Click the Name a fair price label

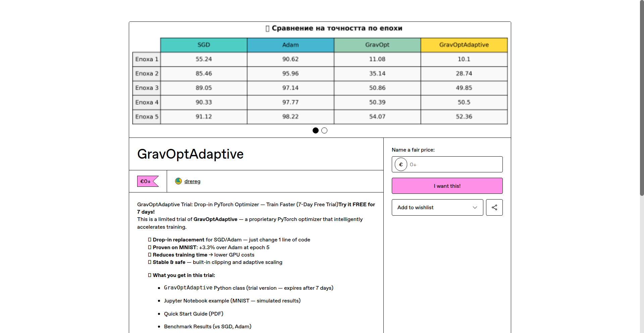(413, 150)
